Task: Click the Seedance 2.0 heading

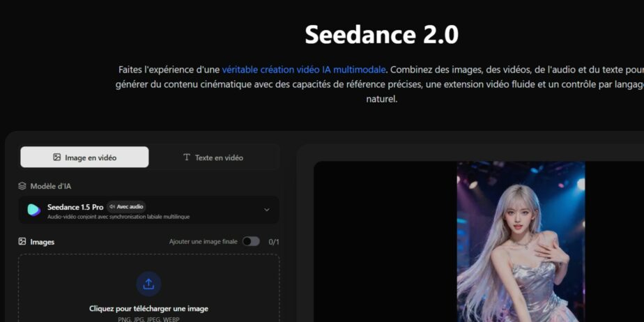Action: pos(381,34)
